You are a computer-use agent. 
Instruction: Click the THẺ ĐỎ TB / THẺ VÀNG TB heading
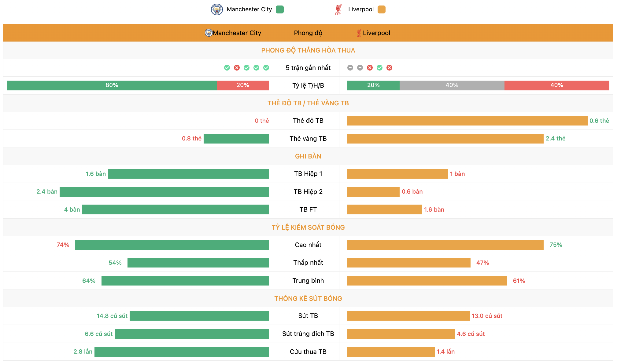coord(308,103)
